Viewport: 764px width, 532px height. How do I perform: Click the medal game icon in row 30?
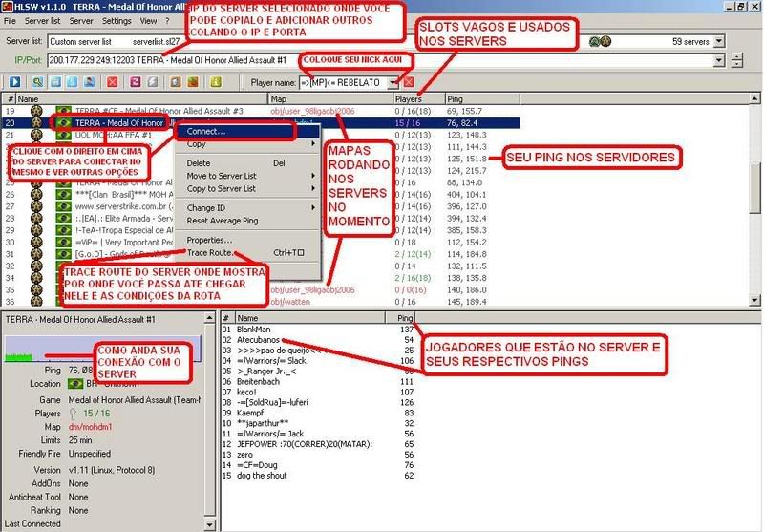(x=36, y=243)
